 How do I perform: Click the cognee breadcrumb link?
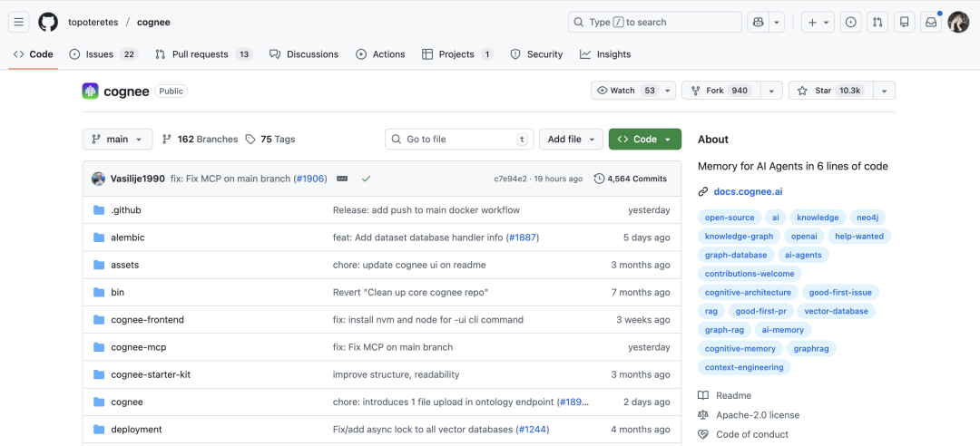[x=153, y=22]
